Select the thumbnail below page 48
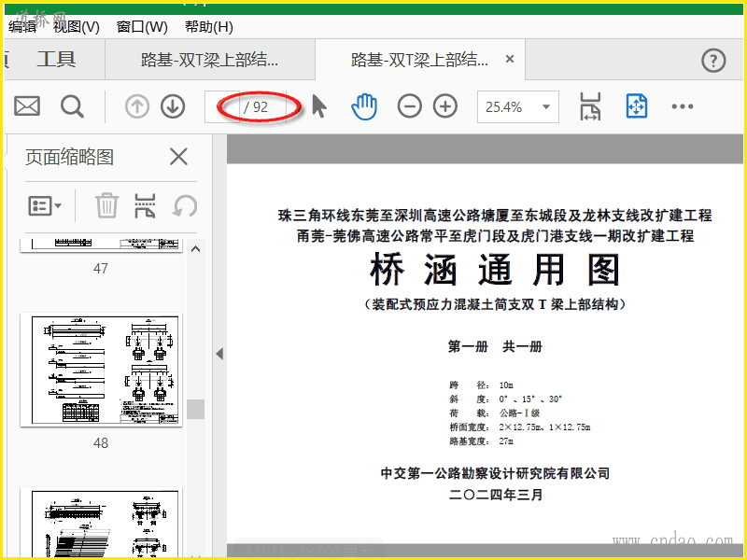The width and height of the screenshot is (747, 560). pos(102,523)
